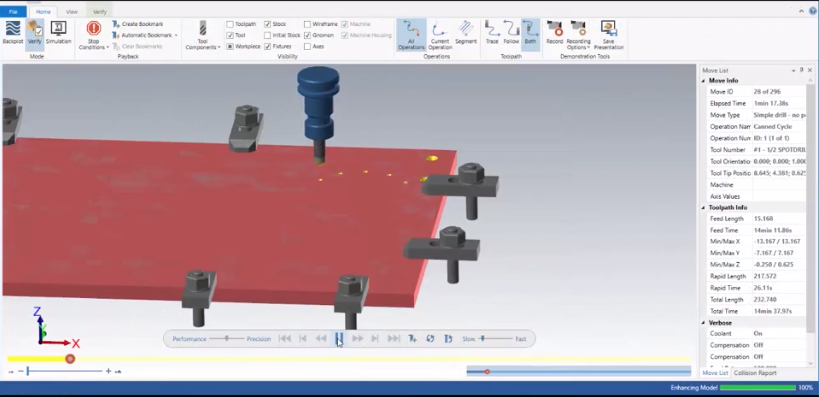Show only the Current Operation
The image size is (819, 397).
click(x=440, y=35)
